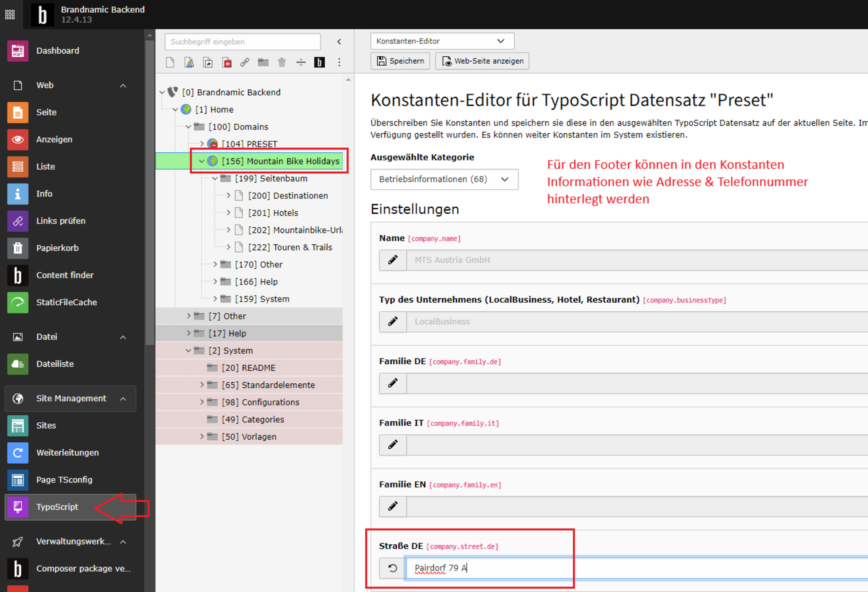Open the page tree three-dot options menu

[x=339, y=62]
